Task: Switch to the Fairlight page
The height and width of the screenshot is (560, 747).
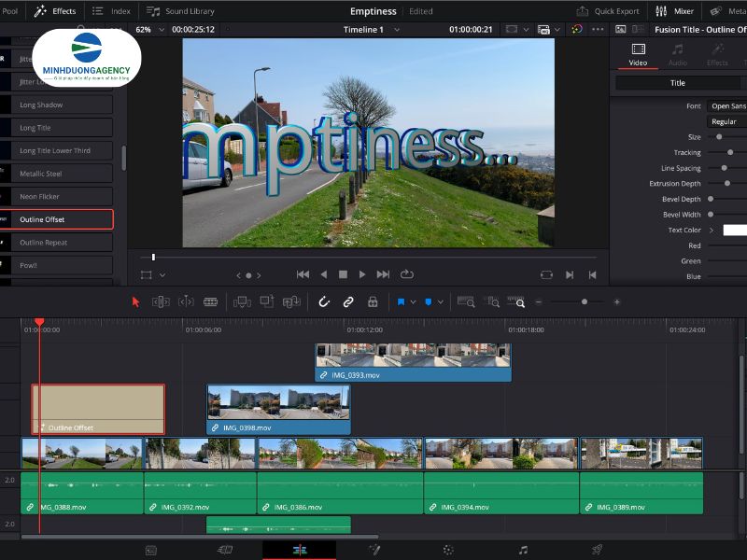Action: [522, 551]
